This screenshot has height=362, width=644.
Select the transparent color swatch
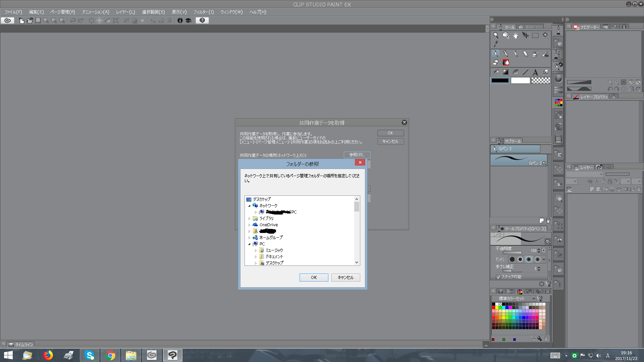pyautogui.click(x=541, y=80)
